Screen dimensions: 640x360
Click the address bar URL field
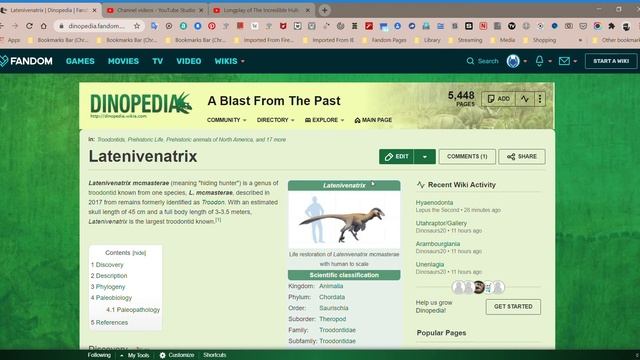click(x=96, y=26)
